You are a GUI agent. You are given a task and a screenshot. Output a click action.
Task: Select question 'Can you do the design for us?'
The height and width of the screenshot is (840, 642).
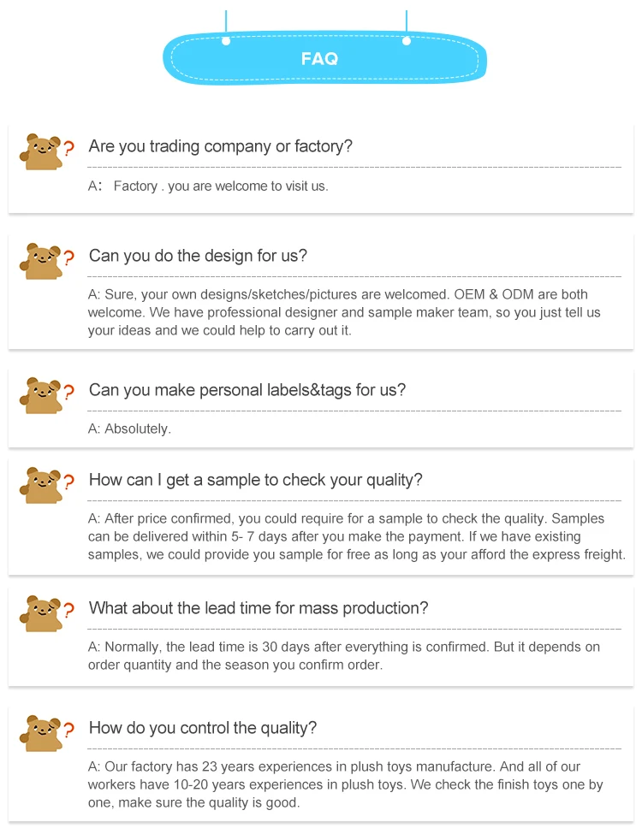[198, 256]
